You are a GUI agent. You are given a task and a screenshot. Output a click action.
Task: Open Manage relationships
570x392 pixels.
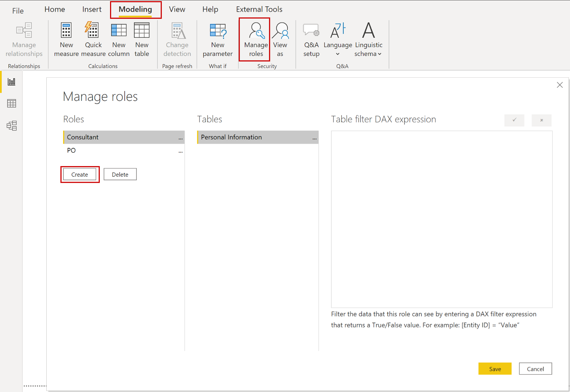click(24, 39)
